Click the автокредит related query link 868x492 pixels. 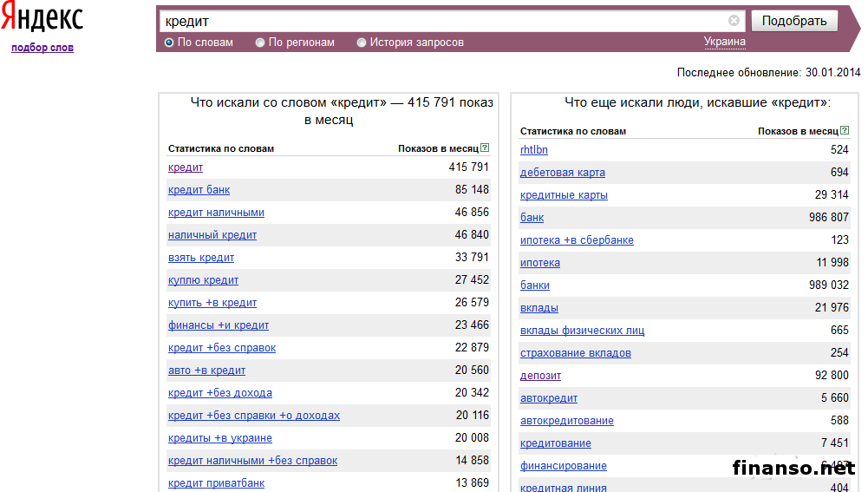coord(548,398)
